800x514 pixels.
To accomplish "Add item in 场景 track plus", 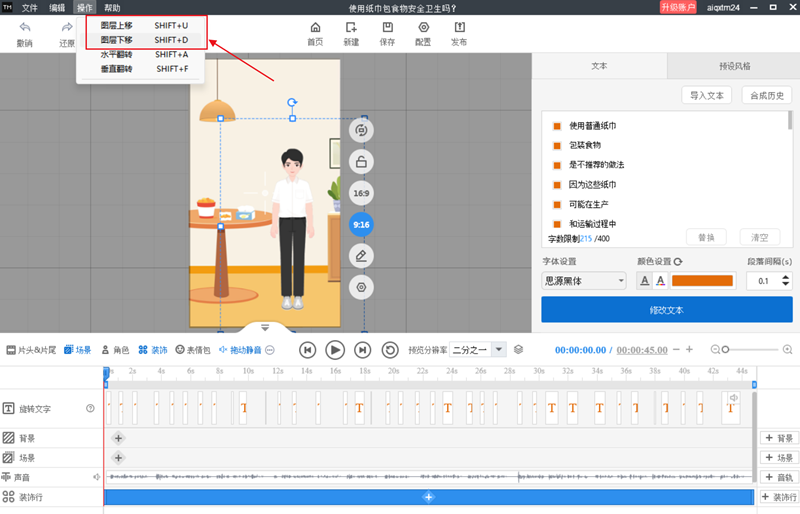I will click(x=118, y=457).
